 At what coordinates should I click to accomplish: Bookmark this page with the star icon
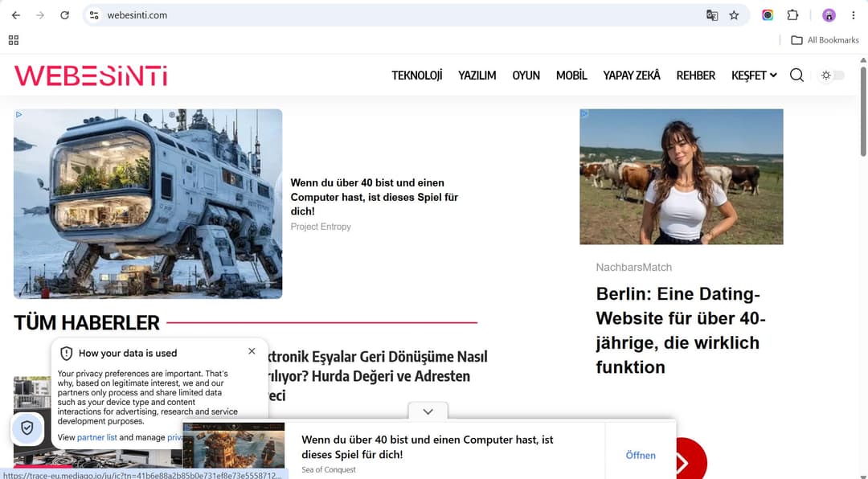tap(734, 15)
